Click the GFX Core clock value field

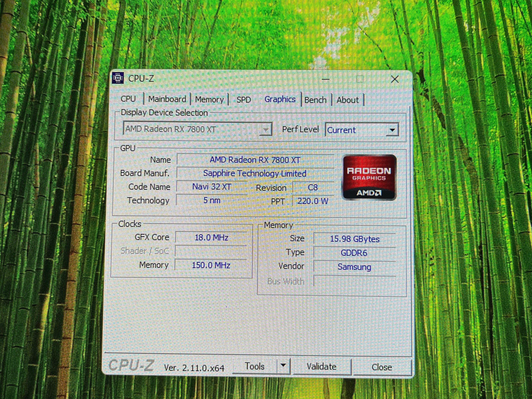[x=211, y=237]
